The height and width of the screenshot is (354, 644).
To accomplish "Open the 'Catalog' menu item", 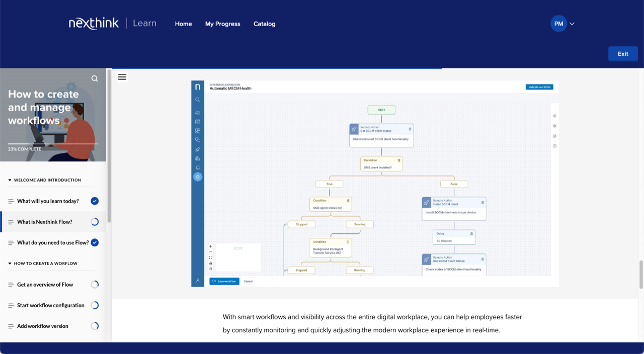I will coord(264,24).
